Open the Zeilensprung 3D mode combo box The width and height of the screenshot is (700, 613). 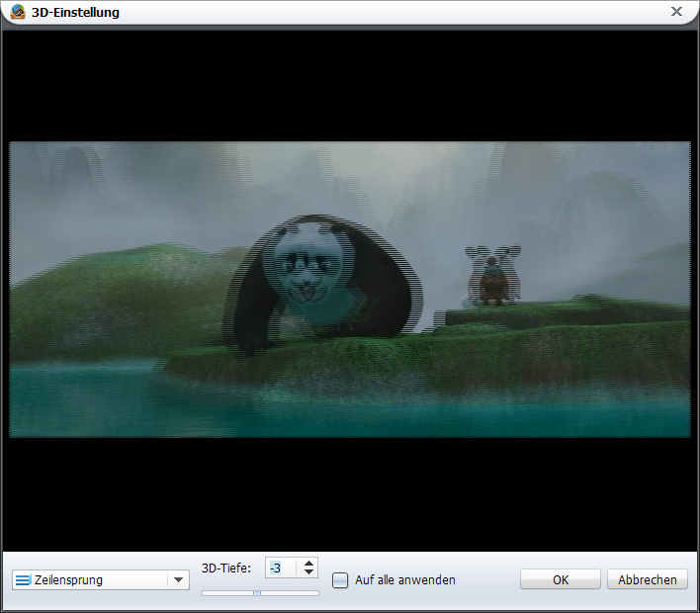91,580
